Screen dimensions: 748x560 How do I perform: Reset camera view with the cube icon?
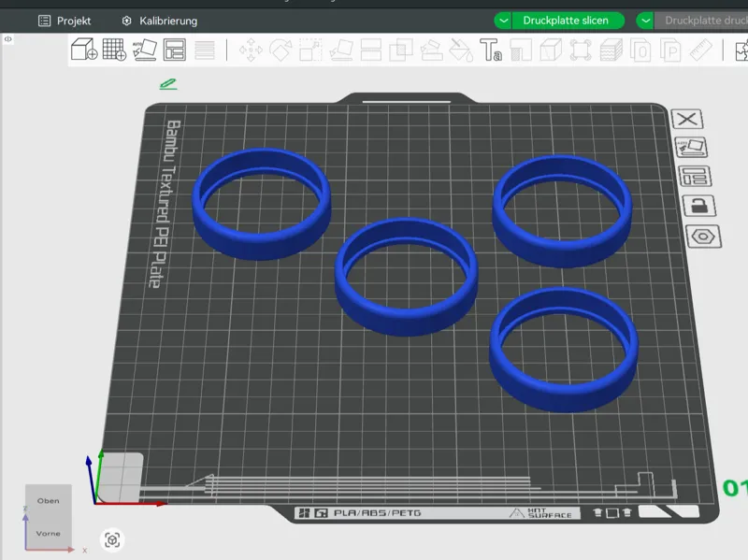point(112,540)
